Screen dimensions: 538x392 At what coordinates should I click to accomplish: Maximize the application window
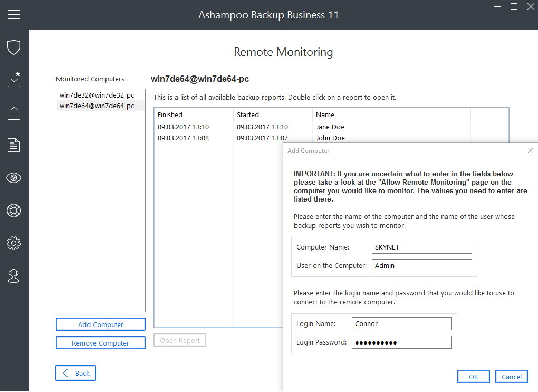pos(514,6)
